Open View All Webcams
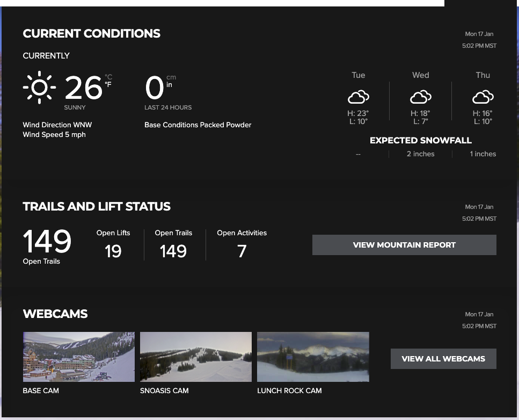Screen dimensions: 519x420 click(x=443, y=359)
